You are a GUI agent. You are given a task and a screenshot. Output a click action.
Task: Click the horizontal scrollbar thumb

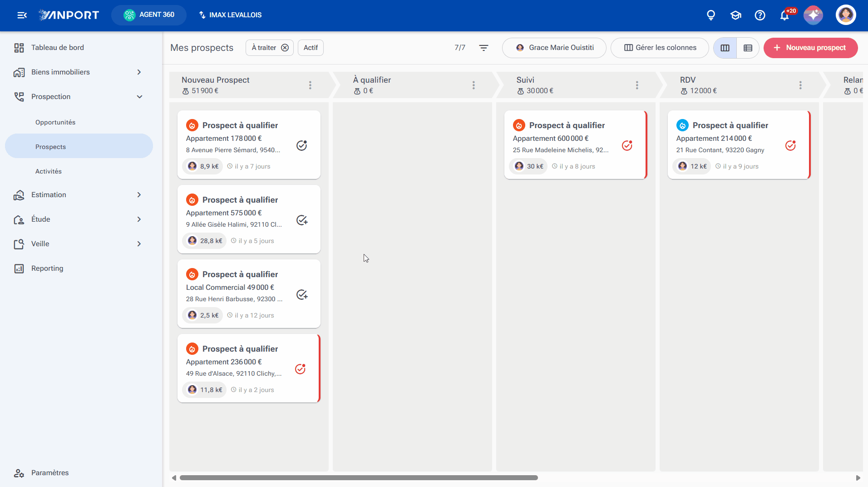tap(359, 478)
